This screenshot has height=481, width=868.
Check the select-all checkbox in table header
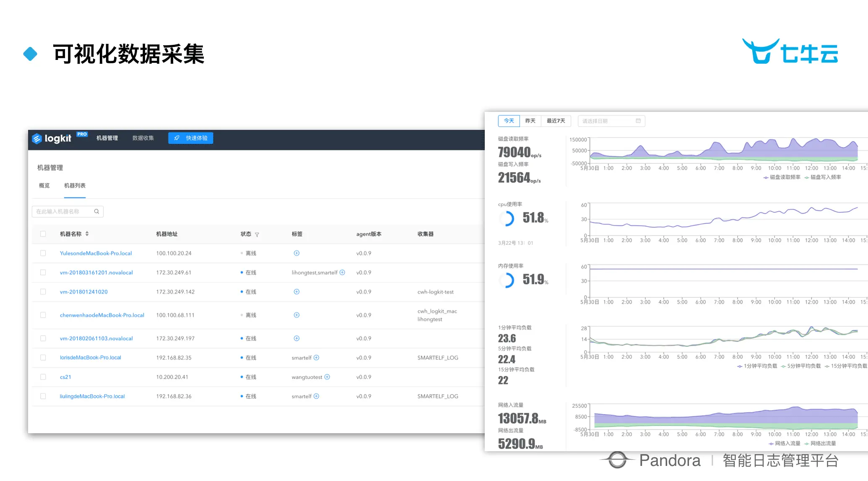pyautogui.click(x=43, y=234)
